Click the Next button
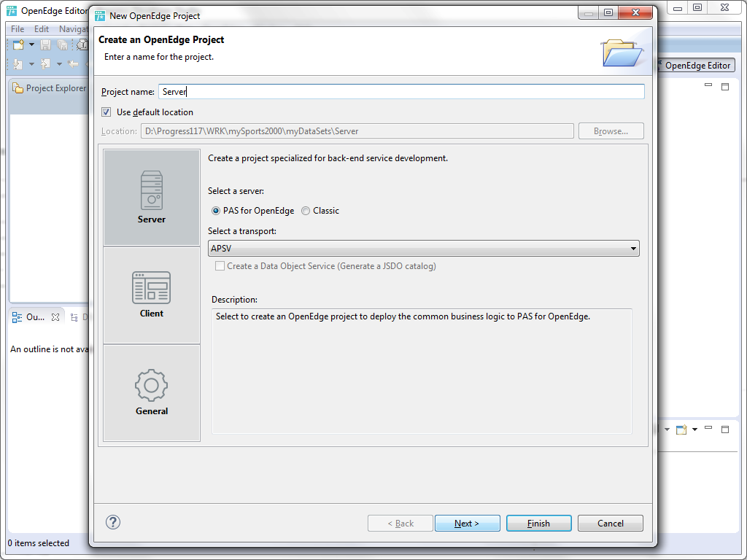The width and height of the screenshot is (747, 560). click(x=468, y=524)
